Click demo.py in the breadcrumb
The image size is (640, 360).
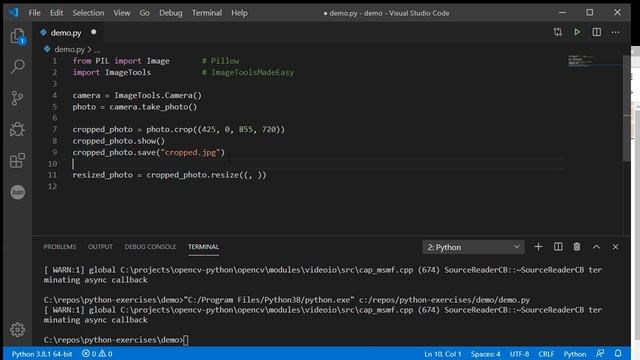click(x=69, y=50)
